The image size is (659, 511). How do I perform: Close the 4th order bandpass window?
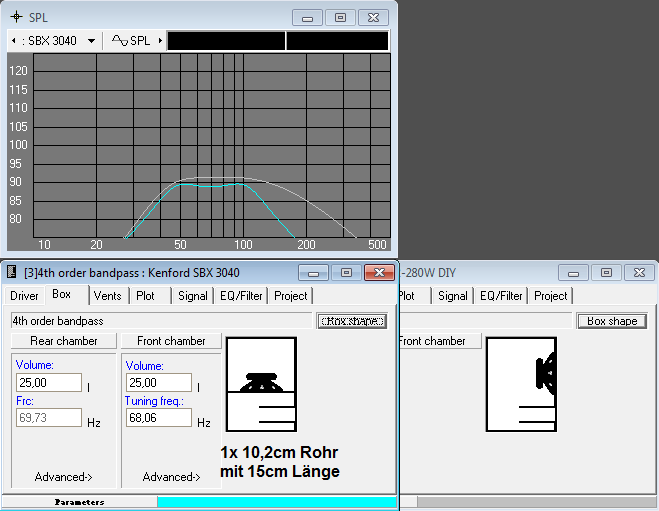coord(379,273)
